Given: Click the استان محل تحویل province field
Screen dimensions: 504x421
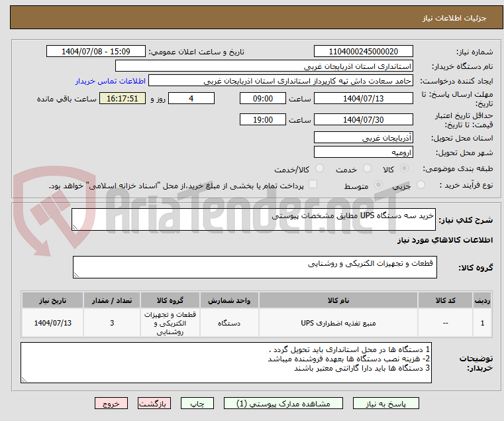Looking at the screenshot, I should pos(363,137).
